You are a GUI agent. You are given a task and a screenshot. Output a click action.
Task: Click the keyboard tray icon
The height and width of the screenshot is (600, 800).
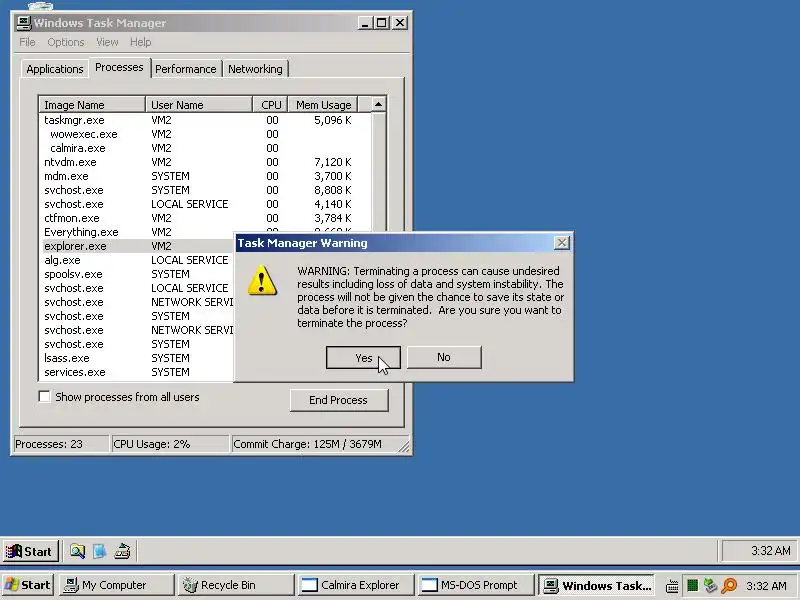[672, 586]
